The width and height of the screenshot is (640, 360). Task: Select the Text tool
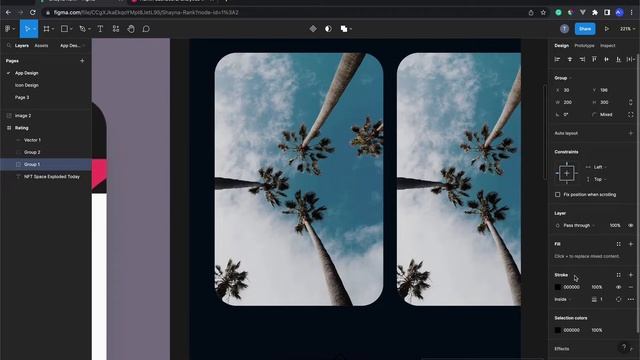pos(100,29)
